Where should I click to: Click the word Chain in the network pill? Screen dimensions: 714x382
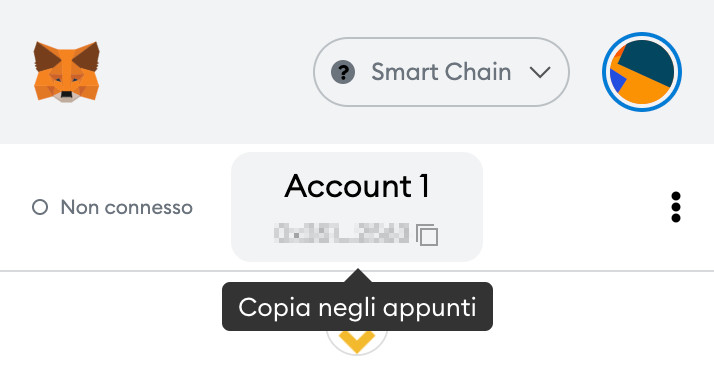pos(478,72)
